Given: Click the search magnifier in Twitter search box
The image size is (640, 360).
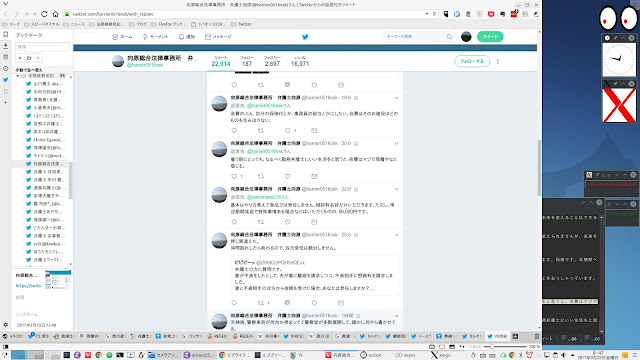Looking at the screenshot, I should coord(449,37).
